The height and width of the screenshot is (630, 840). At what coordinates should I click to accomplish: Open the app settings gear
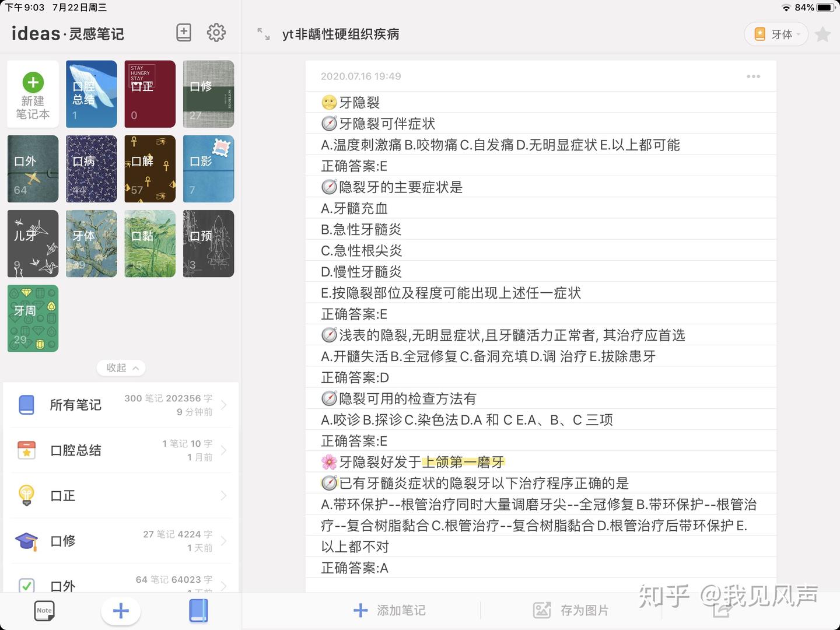click(x=216, y=33)
